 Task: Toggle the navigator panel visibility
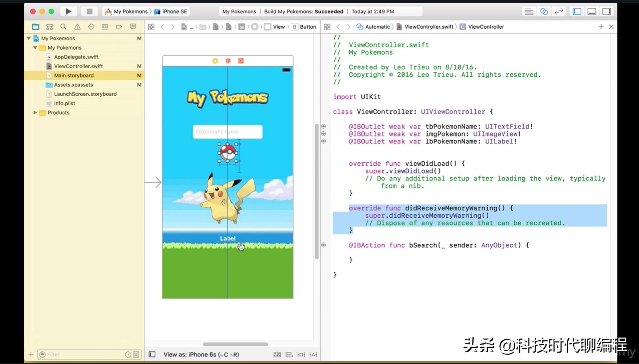(577, 11)
